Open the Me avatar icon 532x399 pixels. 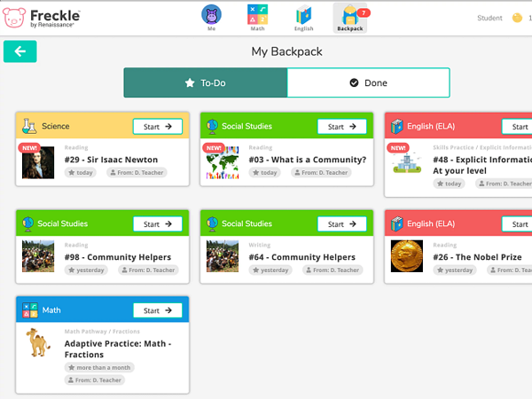coord(211,15)
